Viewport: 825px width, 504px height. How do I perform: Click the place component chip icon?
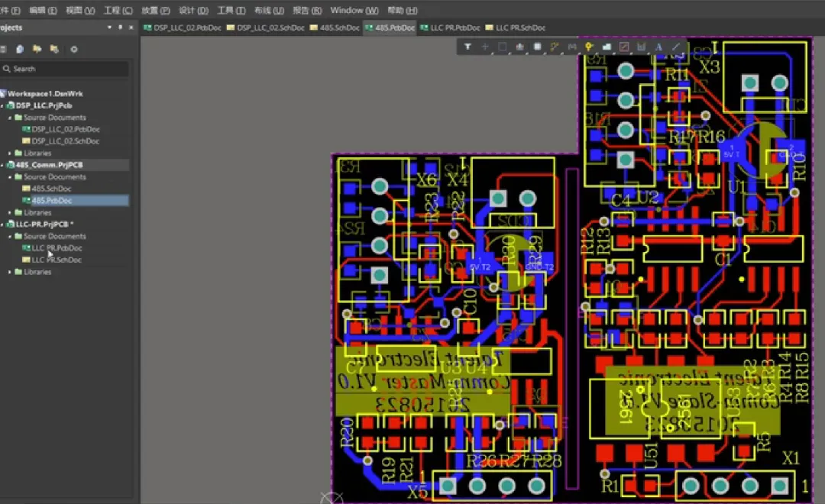click(x=537, y=47)
